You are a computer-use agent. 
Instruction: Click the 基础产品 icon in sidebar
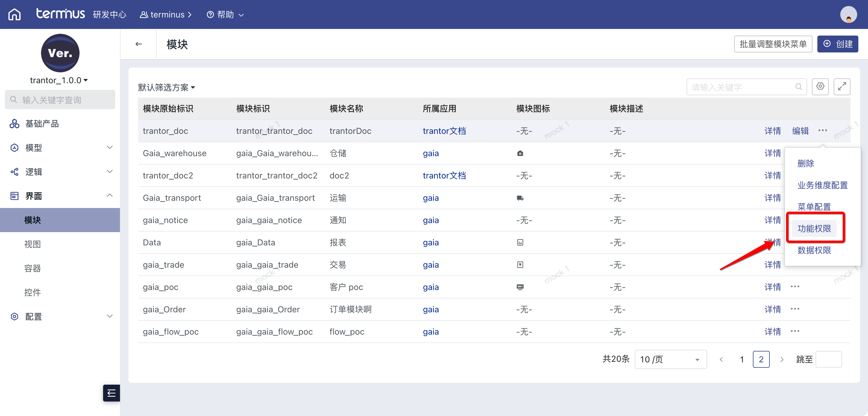(x=14, y=124)
